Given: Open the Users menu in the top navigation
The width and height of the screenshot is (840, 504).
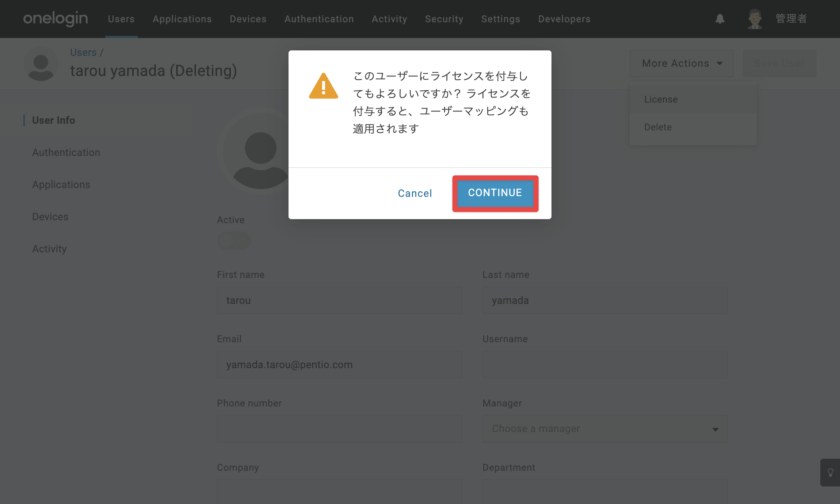Looking at the screenshot, I should [121, 19].
